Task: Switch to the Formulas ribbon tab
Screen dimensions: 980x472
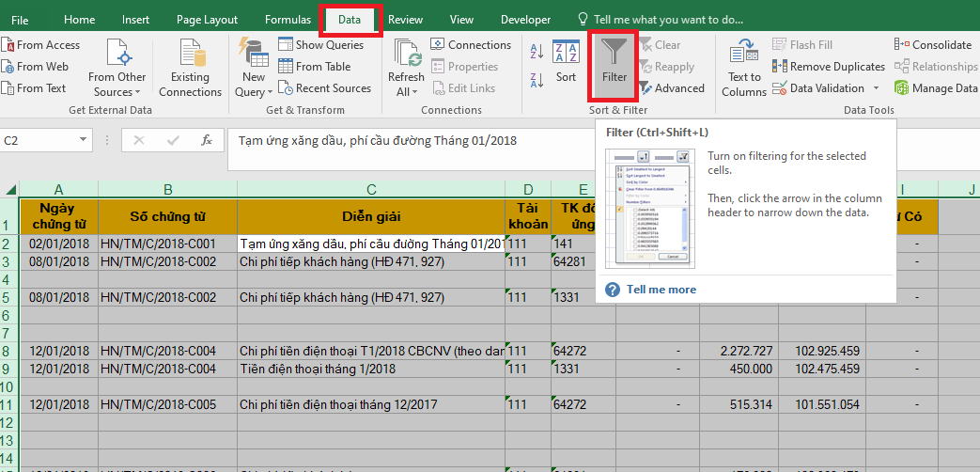Action: 288,19
